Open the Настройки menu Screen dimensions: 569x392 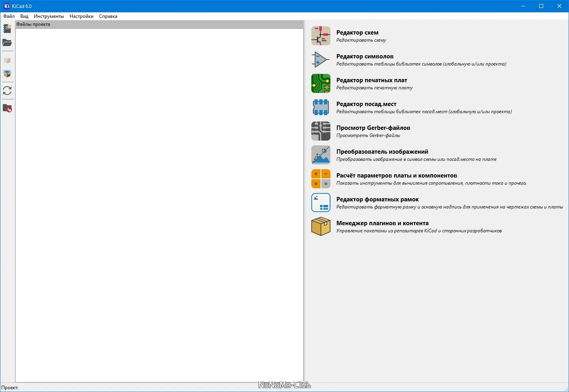pos(82,16)
